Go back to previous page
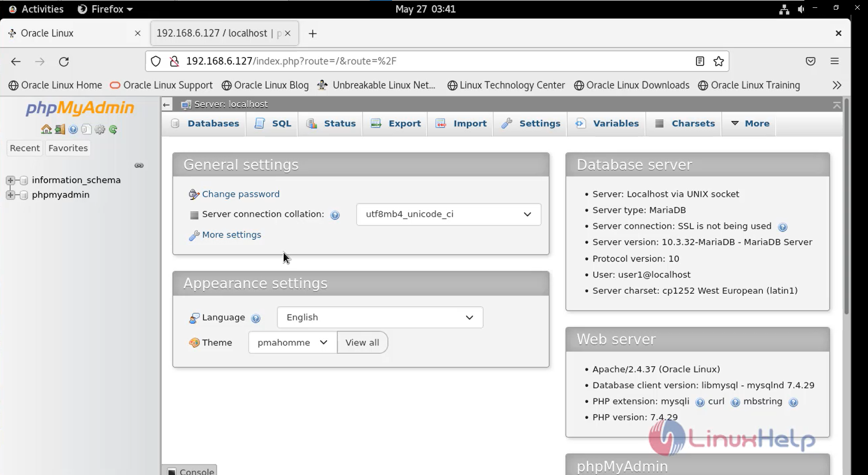This screenshot has width=868, height=475. [16, 61]
